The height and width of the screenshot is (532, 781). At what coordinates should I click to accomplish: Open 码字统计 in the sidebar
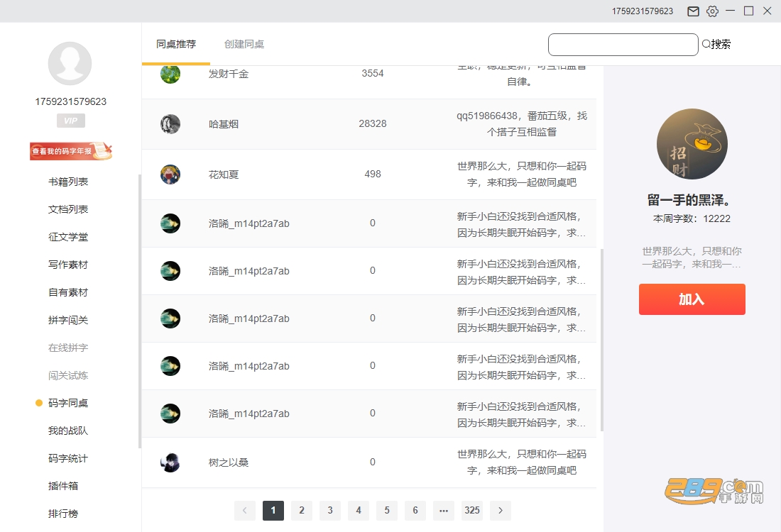(x=68, y=458)
